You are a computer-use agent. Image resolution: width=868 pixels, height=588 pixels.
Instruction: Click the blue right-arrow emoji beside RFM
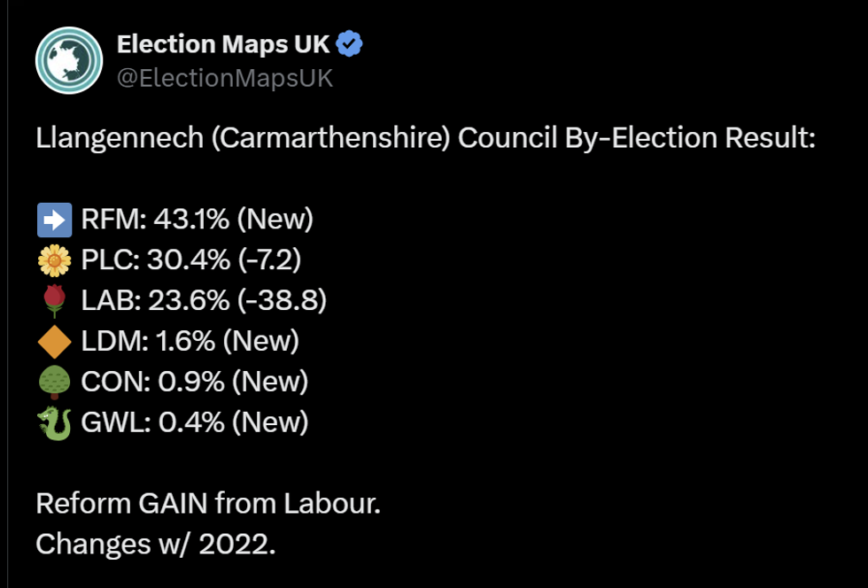click(54, 219)
